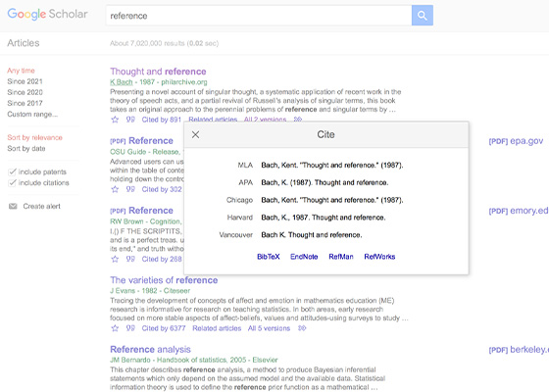Choose 'Sort by date' option
The height and width of the screenshot is (392, 549).
coord(26,148)
